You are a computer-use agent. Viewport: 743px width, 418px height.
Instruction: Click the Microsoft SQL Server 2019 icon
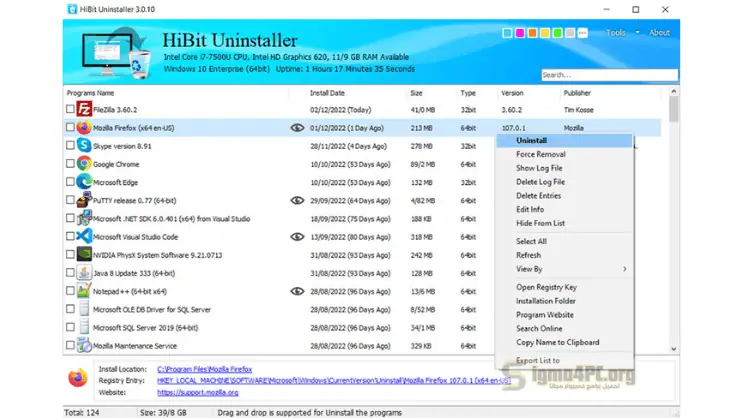coord(84,327)
